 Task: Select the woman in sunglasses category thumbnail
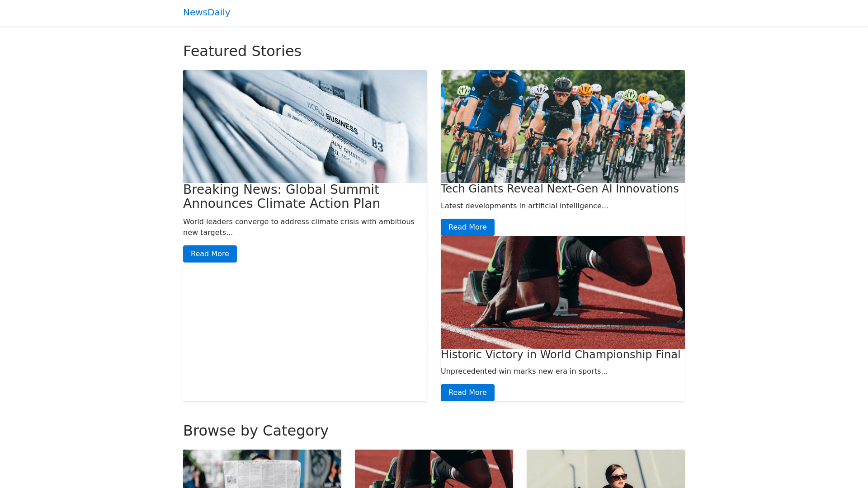[606, 469]
